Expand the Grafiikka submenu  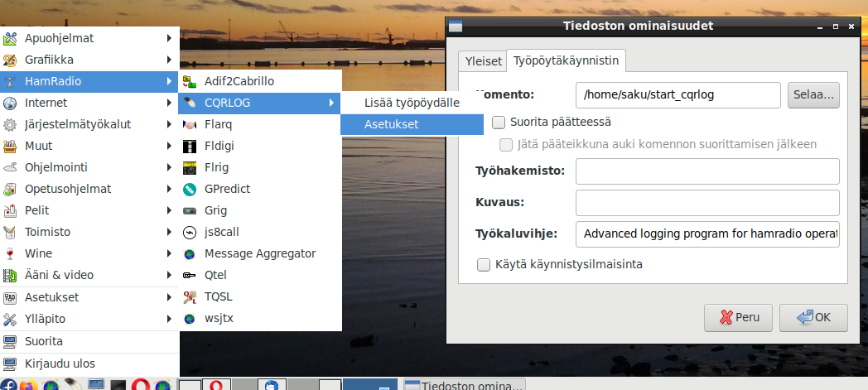pyautogui.click(x=89, y=60)
